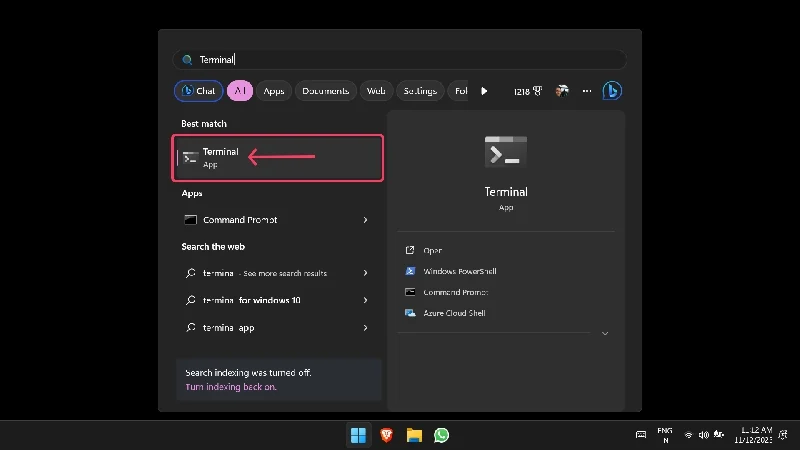Click Open text in the Terminal preview pane
The image size is (800, 450).
(433, 251)
